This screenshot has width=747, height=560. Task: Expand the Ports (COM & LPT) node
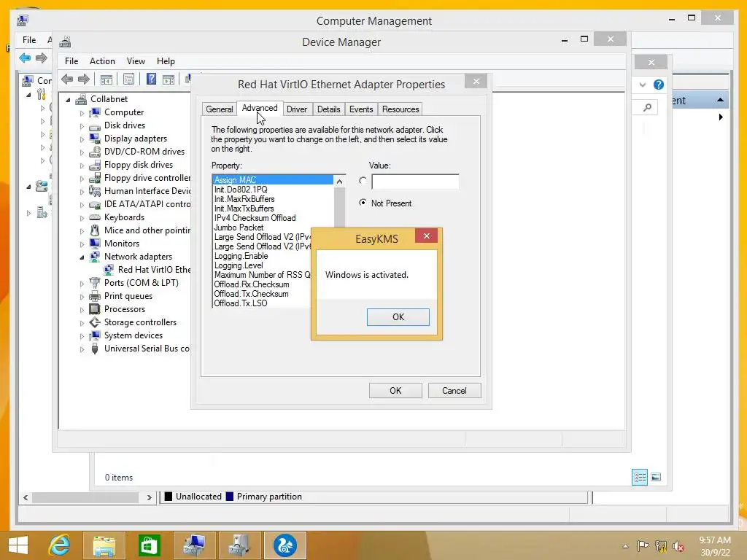pos(82,284)
